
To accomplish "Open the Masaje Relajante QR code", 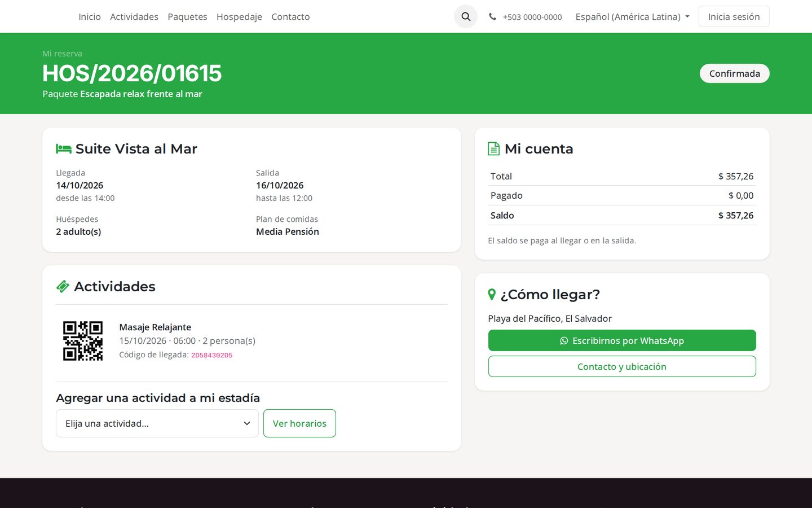I will [83, 341].
